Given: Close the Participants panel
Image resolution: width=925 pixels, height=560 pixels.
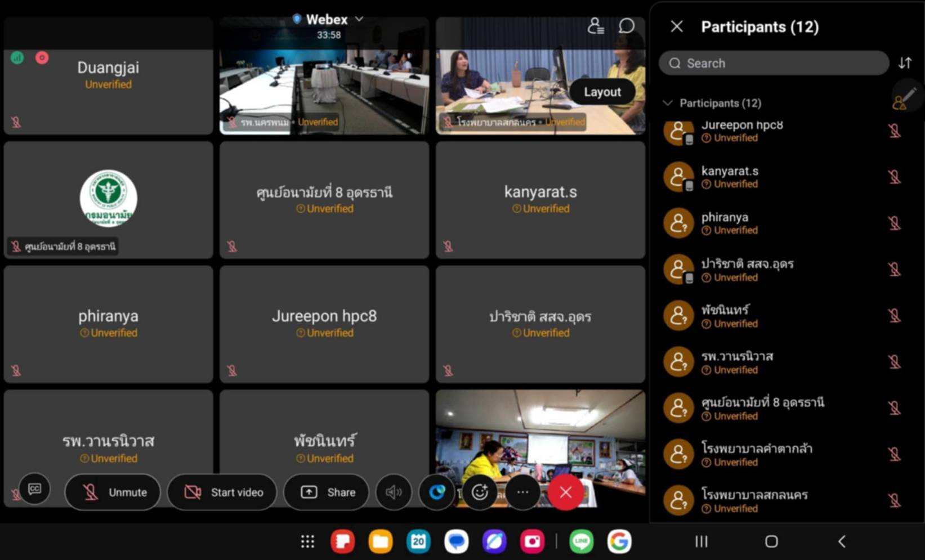Looking at the screenshot, I should point(677,26).
